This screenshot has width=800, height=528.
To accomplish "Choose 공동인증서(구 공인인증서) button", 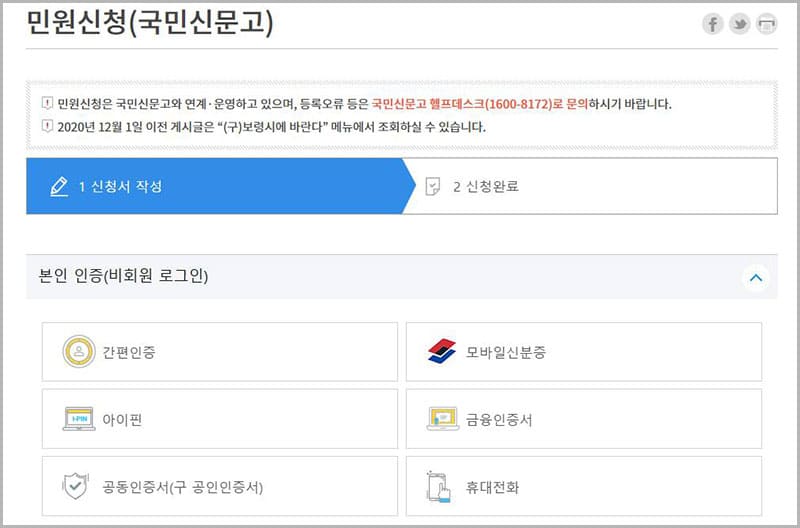I will (220, 487).
